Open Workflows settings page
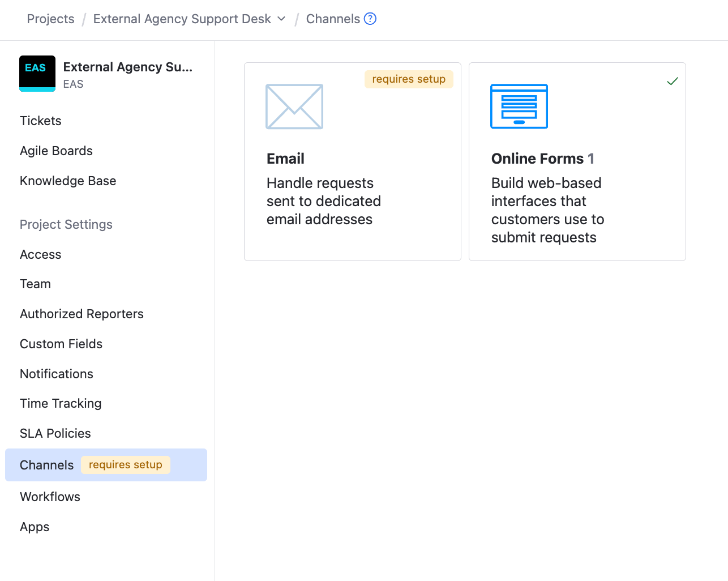The height and width of the screenshot is (581, 728). pyautogui.click(x=50, y=497)
